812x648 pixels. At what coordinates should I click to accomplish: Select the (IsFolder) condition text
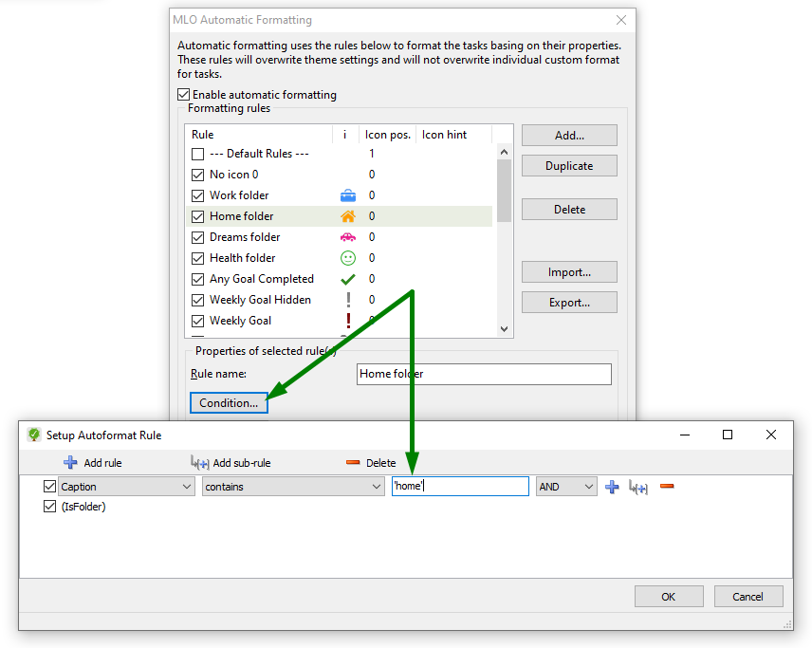click(x=83, y=507)
